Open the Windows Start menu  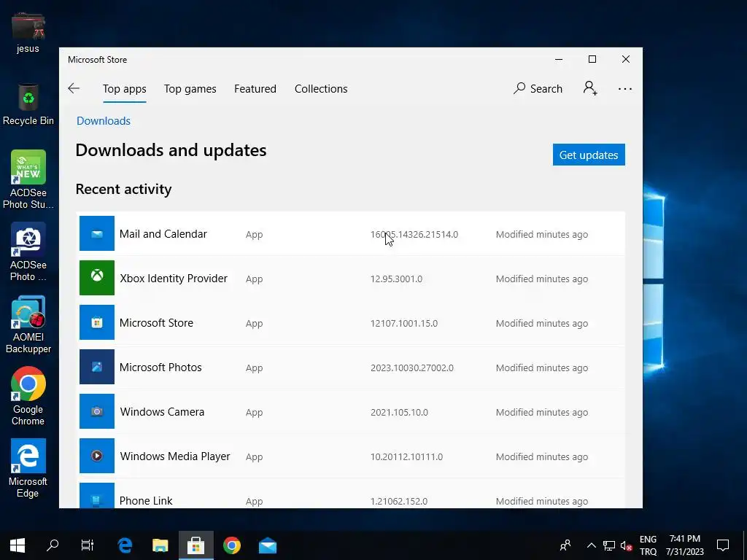[18, 545]
